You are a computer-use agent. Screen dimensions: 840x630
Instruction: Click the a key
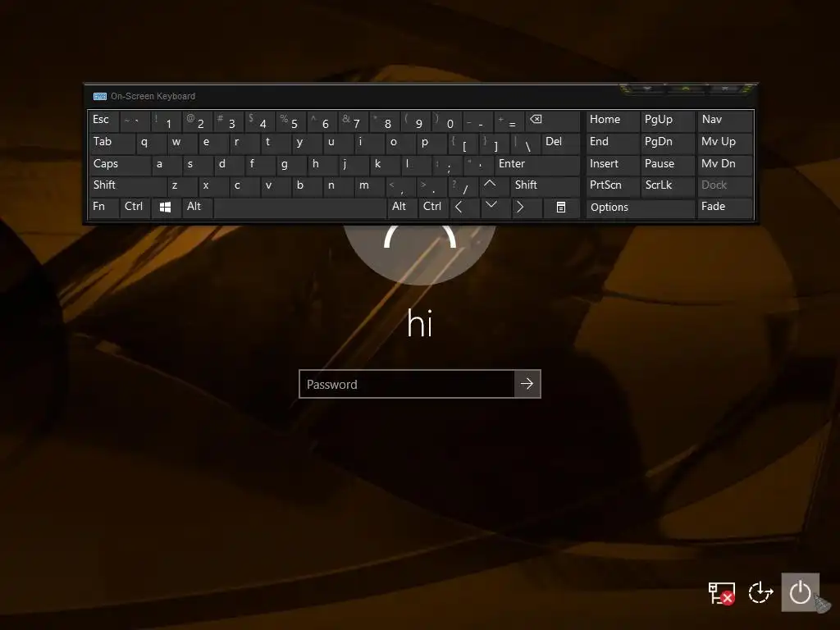pyautogui.click(x=167, y=164)
